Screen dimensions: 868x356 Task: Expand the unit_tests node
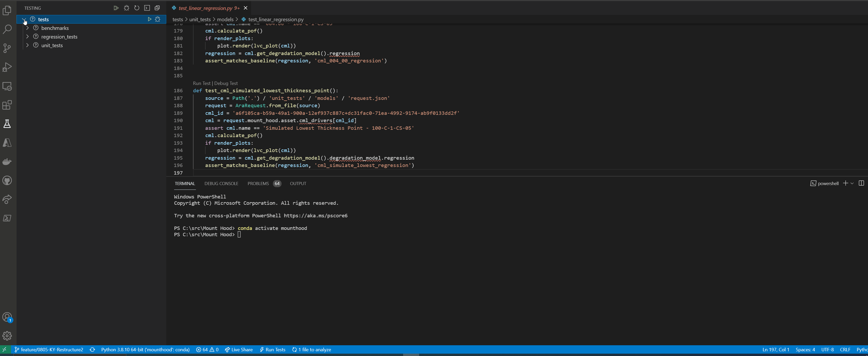point(27,45)
